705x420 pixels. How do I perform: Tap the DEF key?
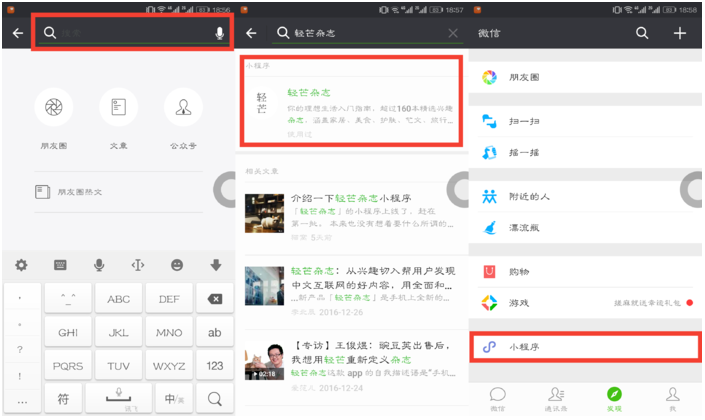pyautogui.click(x=169, y=299)
